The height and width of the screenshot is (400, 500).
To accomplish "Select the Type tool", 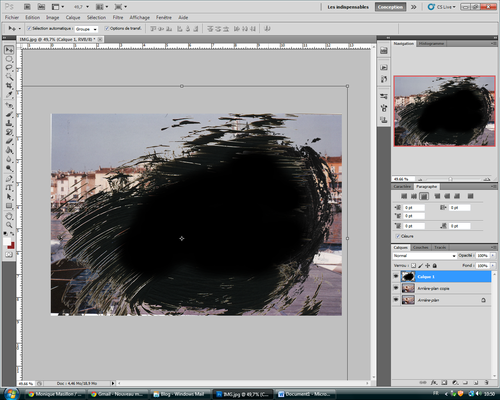I will point(9,188).
